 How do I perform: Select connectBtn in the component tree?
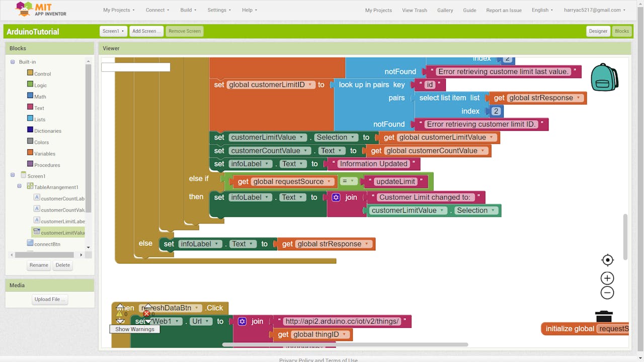(47, 244)
